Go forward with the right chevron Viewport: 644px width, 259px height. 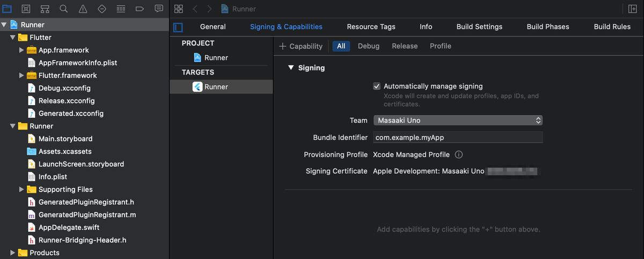[x=209, y=9]
